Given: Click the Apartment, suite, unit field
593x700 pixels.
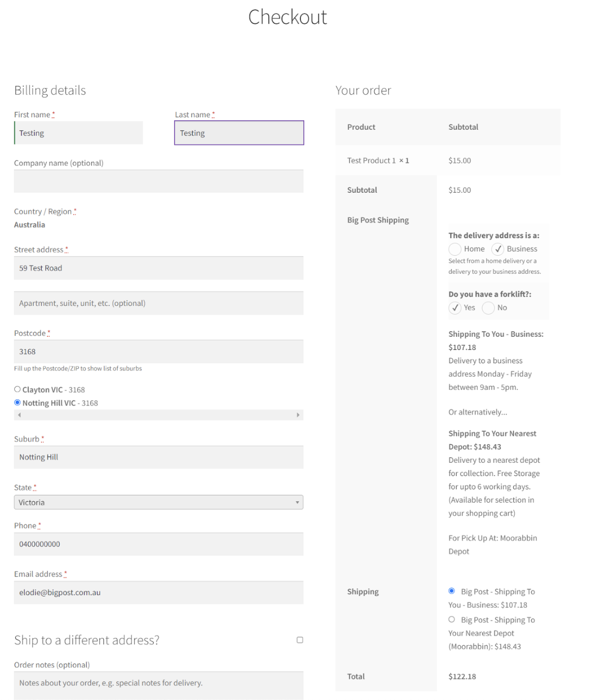Looking at the screenshot, I should click(x=159, y=303).
